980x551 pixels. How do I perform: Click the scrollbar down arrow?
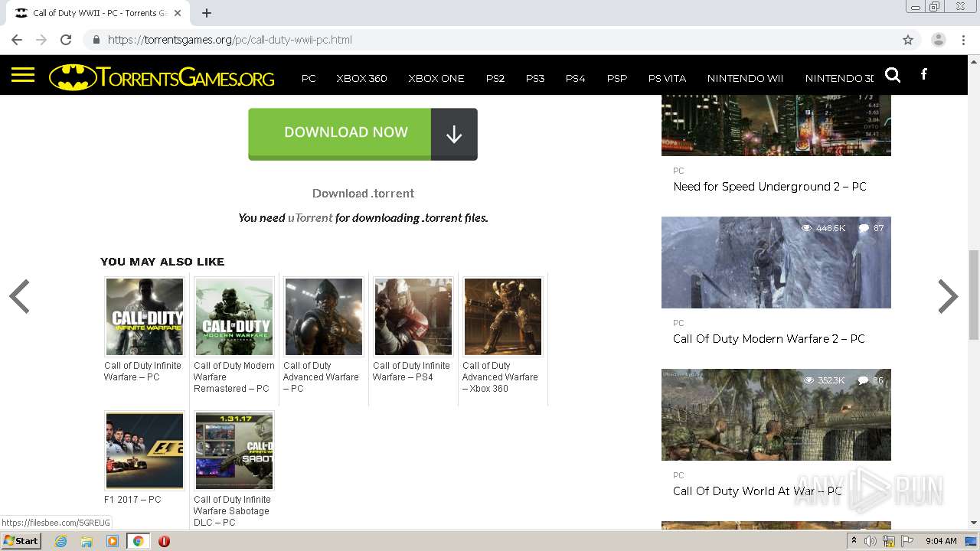974,523
